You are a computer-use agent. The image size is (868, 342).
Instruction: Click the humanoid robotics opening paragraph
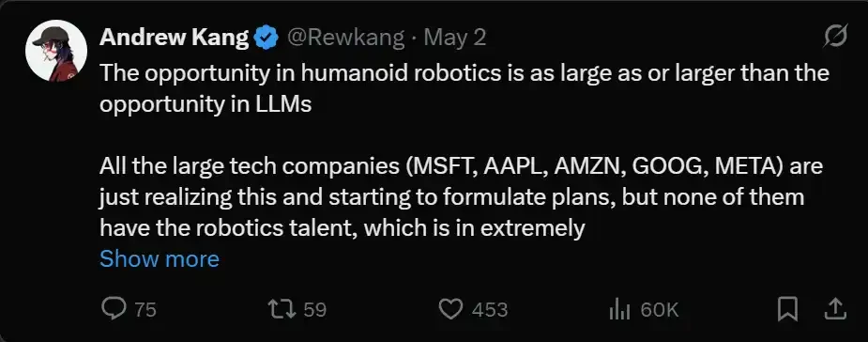464,88
